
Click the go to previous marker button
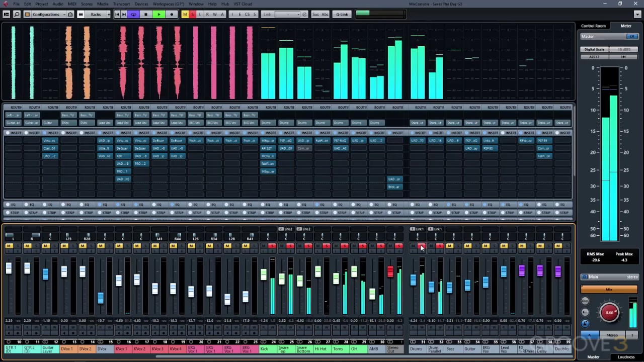(117, 14)
